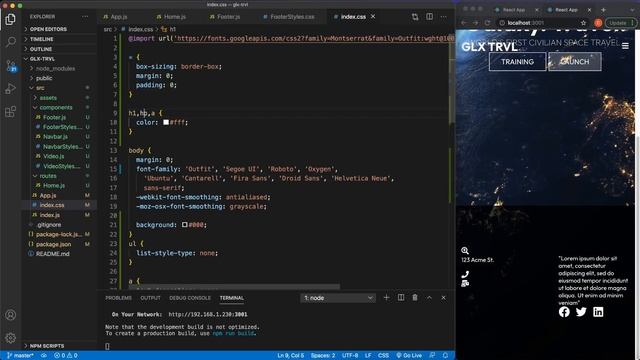The height and width of the screenshot is (360, 640).
Task: Click errors and warnings count in status bar
Action: tap(66, 356)
